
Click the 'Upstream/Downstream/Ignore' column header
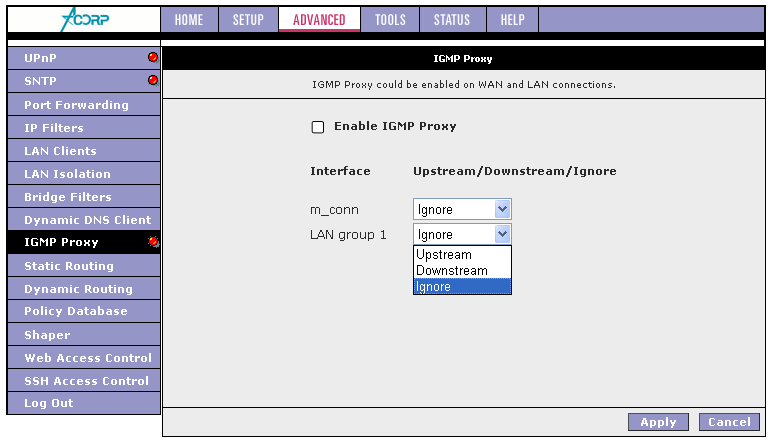click(x=515, y=171)
